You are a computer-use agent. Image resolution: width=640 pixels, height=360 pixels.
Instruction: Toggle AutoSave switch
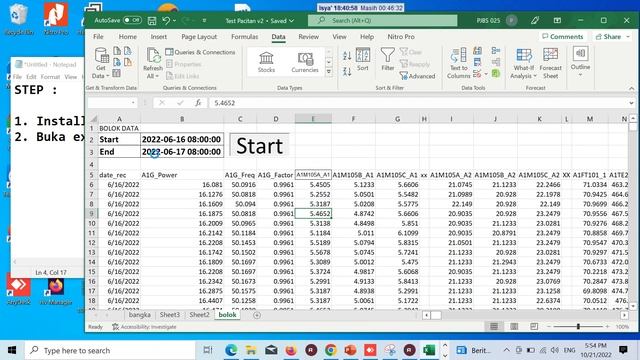click(132, 20)
